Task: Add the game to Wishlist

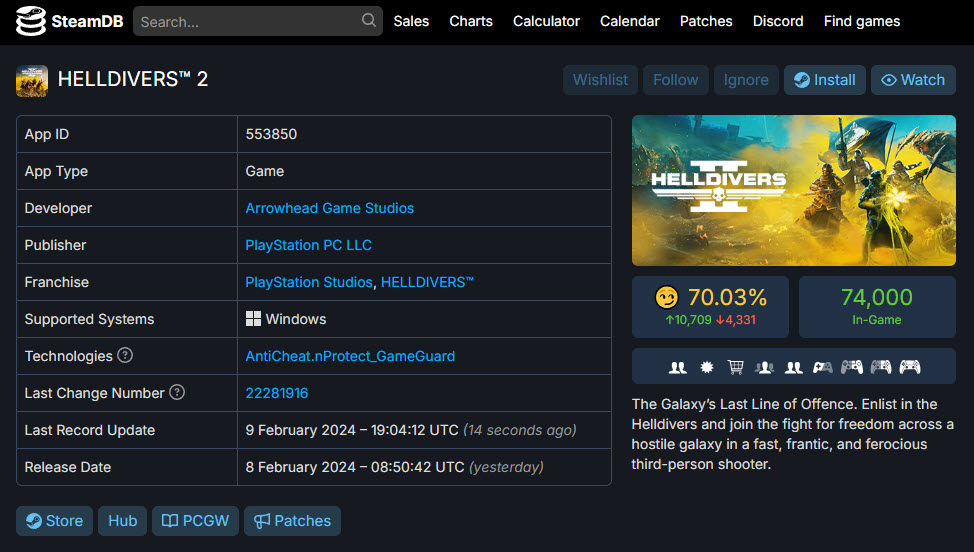Action: click(600, 80)
